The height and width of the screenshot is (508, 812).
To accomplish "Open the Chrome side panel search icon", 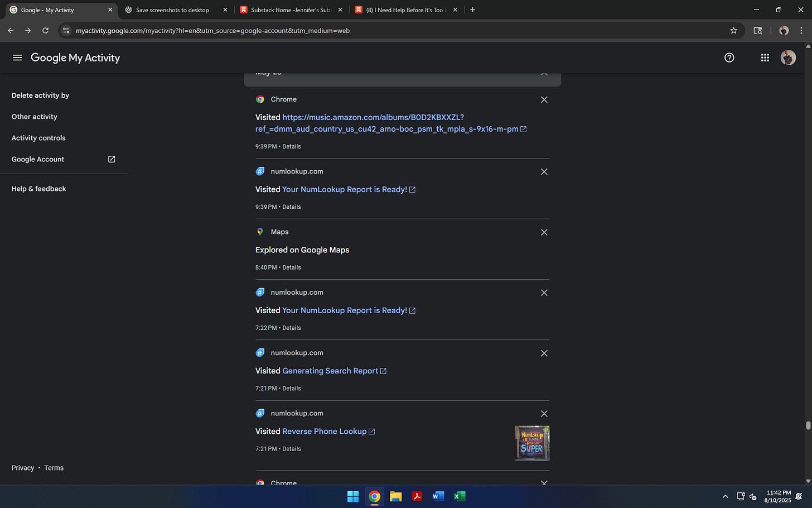I will [x=757, y=31].
